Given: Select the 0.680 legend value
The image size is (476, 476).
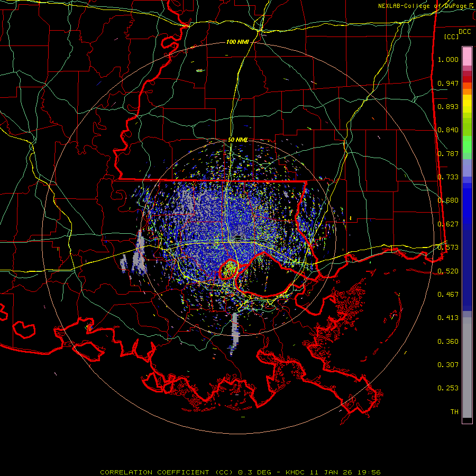Looking at the screenshot, I should pos(448,200).
